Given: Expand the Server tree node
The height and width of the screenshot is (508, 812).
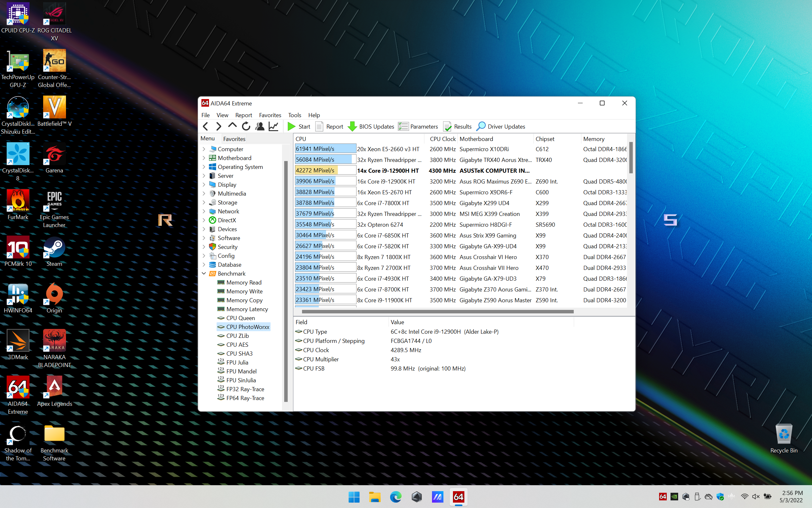Looking at the screenshot, I should (204, 176).
